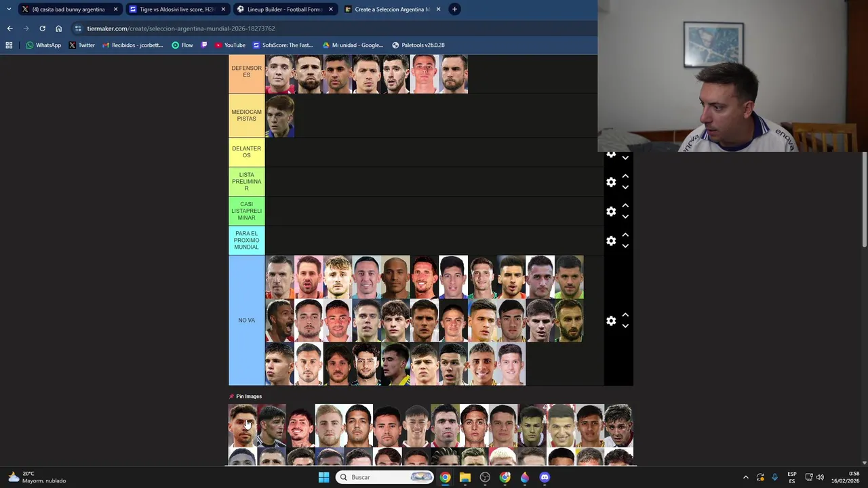Open Recibidos Gmail bookmark
Viewport: 868px width, 488px height.
[132, 45]
